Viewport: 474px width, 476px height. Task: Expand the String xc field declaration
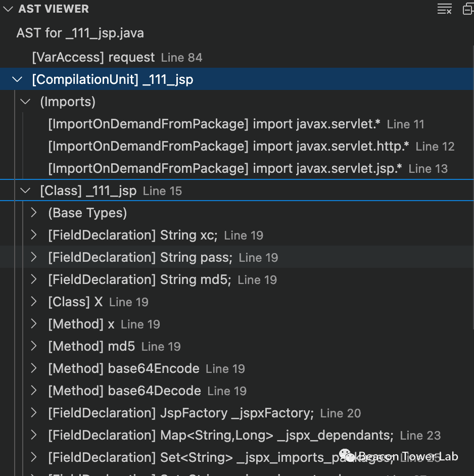point(34,235)
